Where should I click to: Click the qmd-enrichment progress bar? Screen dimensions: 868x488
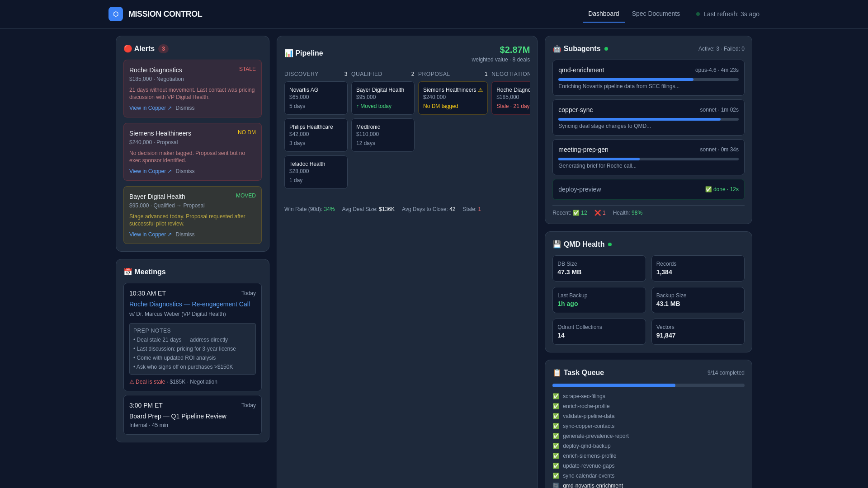pyautogui.click(x=648, y=80)
